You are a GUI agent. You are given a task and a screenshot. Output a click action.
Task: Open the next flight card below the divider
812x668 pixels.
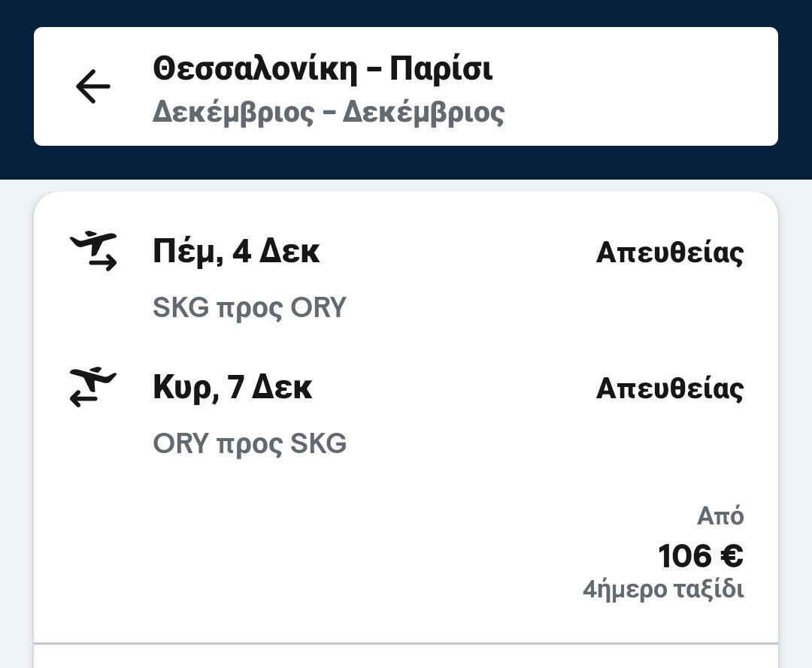click(x=406, y=657)
